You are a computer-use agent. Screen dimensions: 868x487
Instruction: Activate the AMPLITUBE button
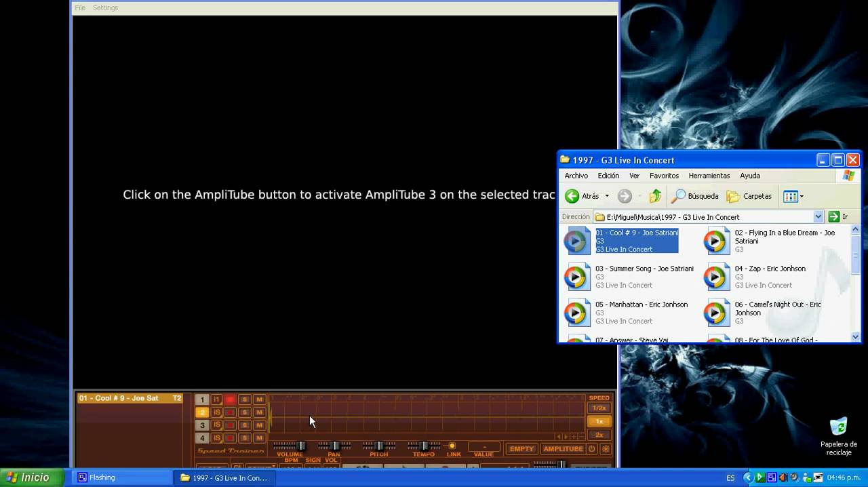[x=563, y=449]
